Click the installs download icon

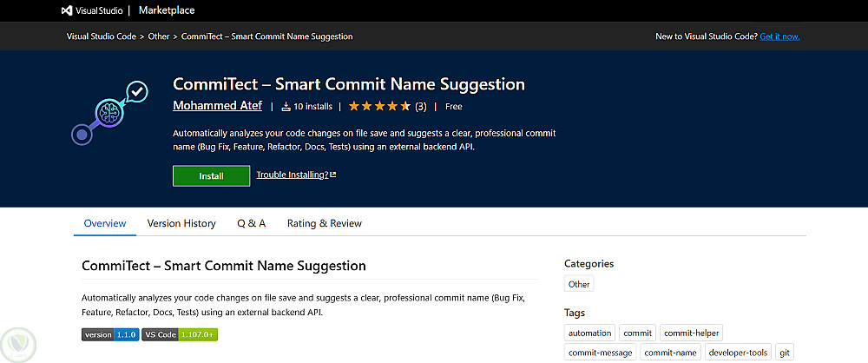[286, 107]
